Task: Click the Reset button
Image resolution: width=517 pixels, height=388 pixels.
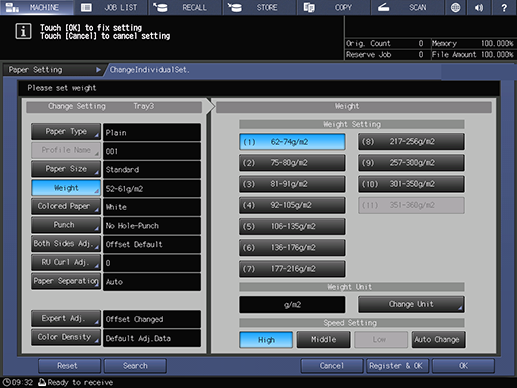Action: click(x=69, y=366)
